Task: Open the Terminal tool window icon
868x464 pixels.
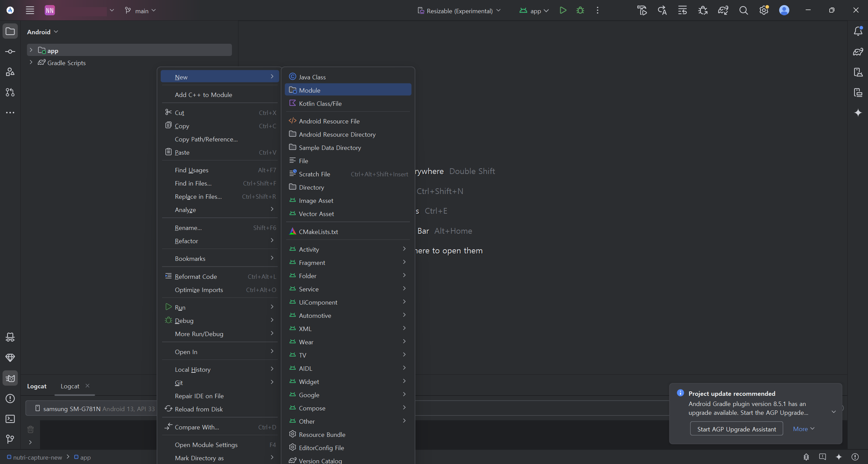Action: click(x=10, y=419)
